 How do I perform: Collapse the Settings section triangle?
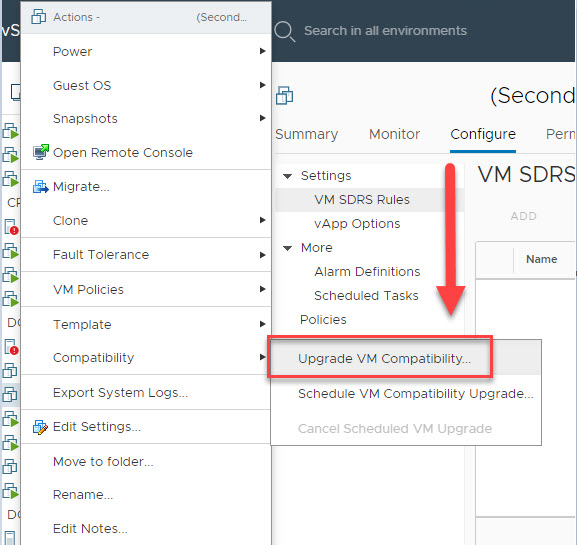coord(287,176)
